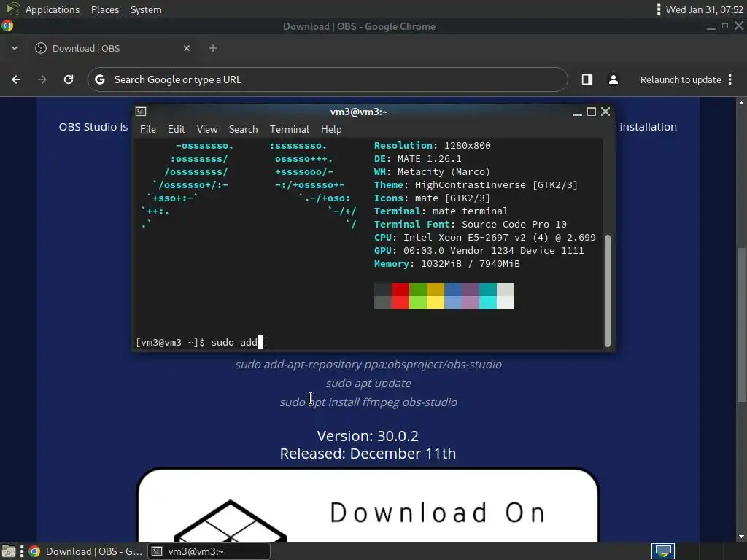Image resolution: width=747 pixels, height=560 pixels.
Task: Click the terminal prompt line 'sudo add'
Action: click(199, 342)
